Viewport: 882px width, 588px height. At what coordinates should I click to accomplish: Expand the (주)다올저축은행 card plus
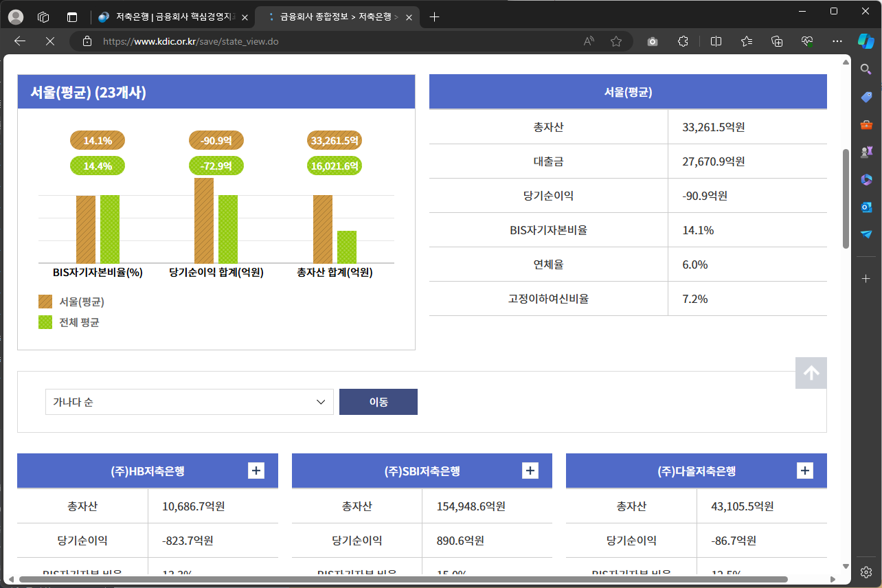pyautogui.click(x=805, y=471)
